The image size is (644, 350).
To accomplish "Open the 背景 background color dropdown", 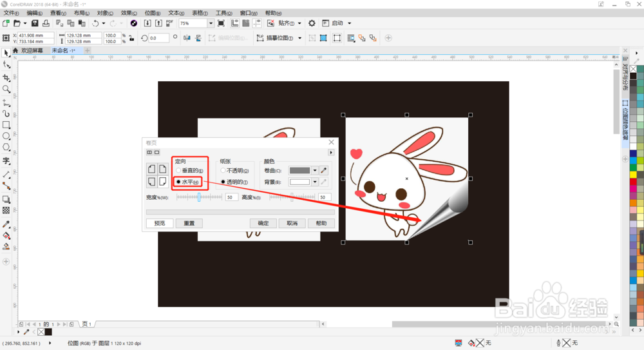I will point(315,182).
